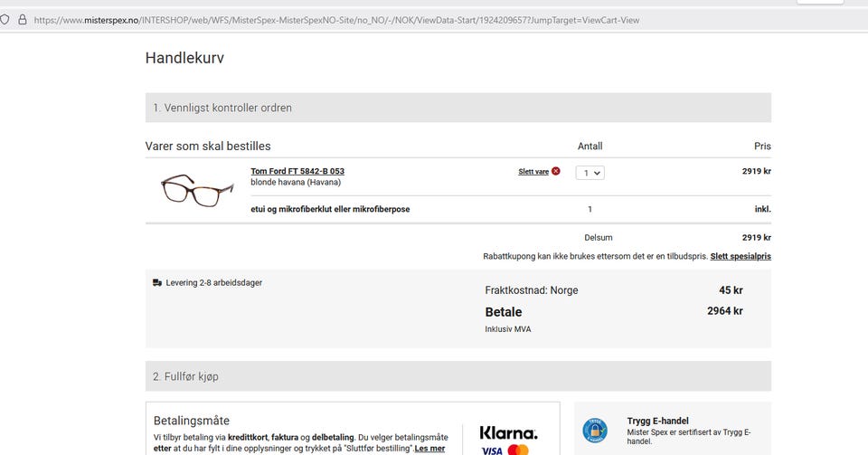The height and width of the screenshot is (455, 868).
Task: Click the Delsum label
Action: click(599, 238)
